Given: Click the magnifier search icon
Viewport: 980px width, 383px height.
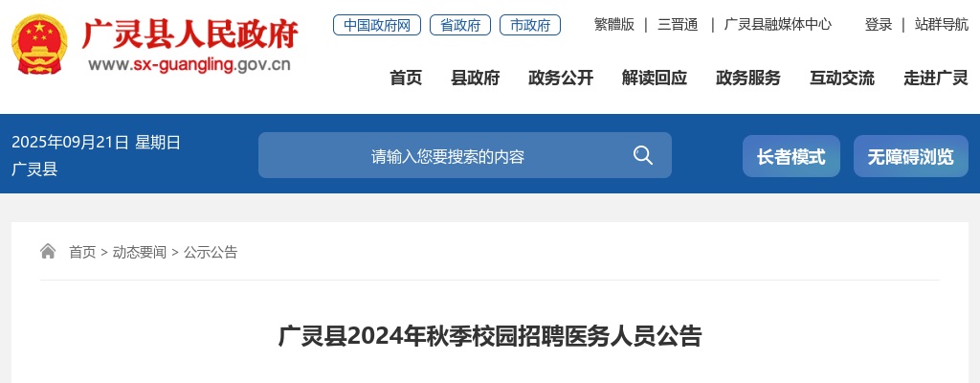Looking at the screenshot, I should click(x=642, y=155).
